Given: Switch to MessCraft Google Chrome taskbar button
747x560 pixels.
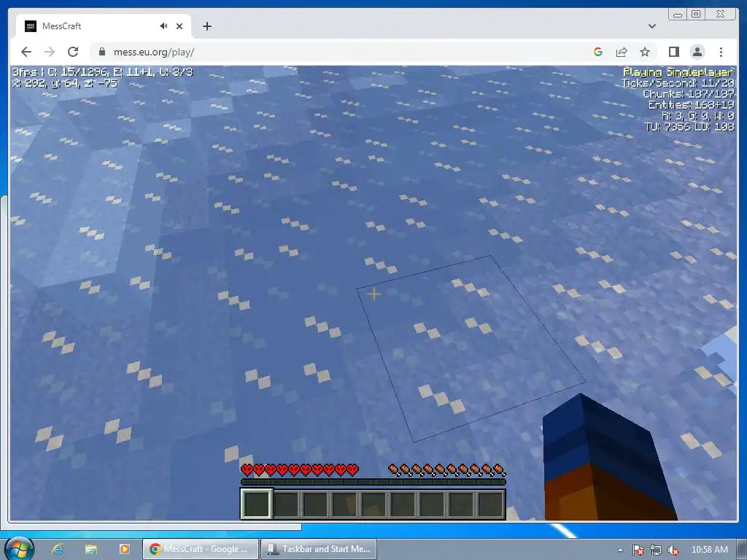Looking at the screenshot, I should click(x=201, y=549).
